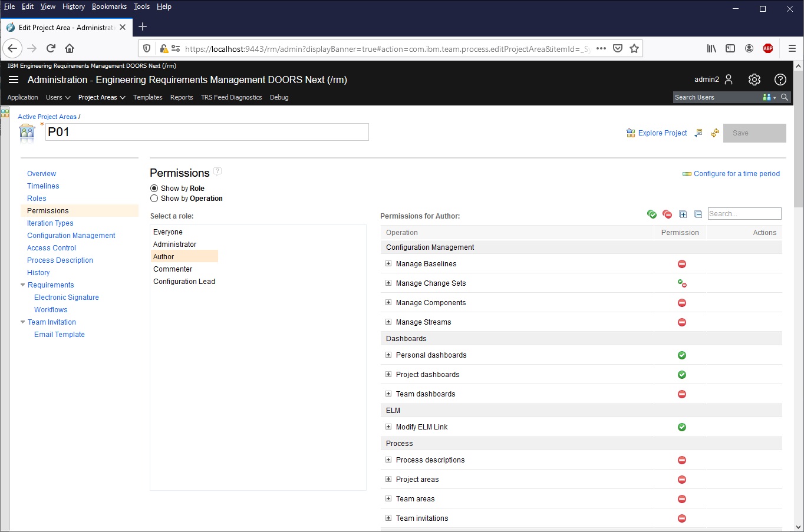Open the settings gear in the banner
This screenshot has height=532, width=804.
click(754, 80)
